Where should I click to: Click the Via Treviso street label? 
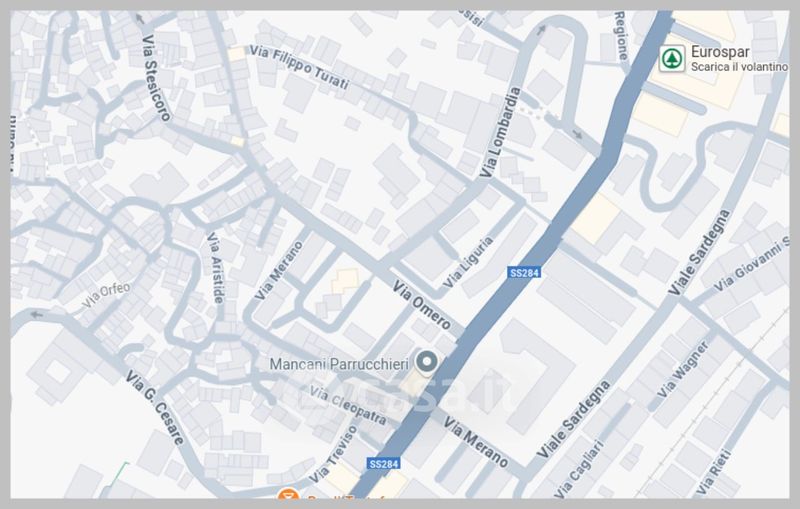coord(334,454)
